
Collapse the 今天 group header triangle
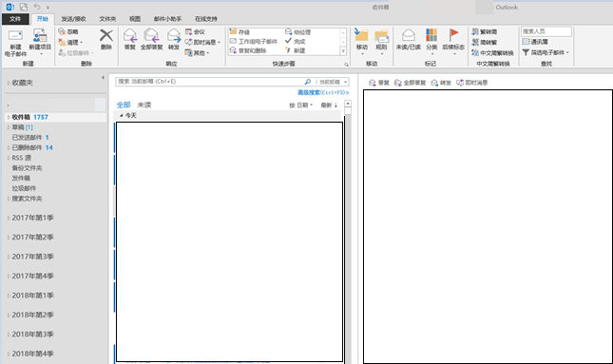(122, 115)
